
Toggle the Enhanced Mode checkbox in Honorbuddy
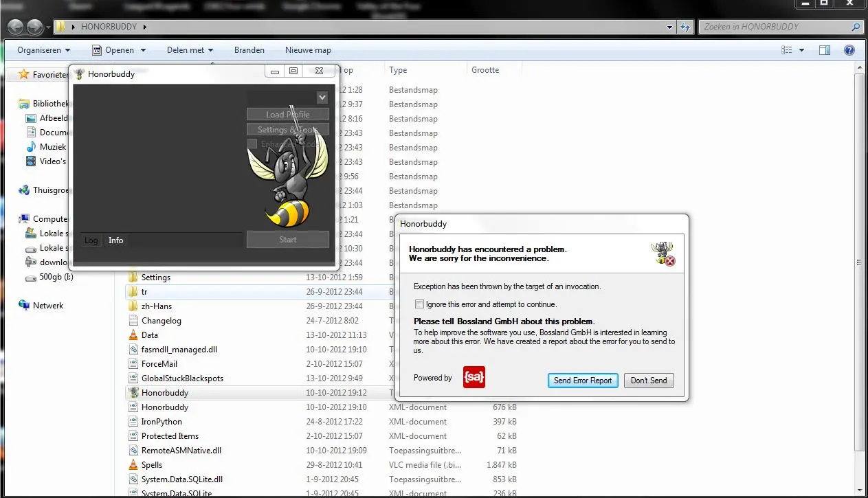252,144
